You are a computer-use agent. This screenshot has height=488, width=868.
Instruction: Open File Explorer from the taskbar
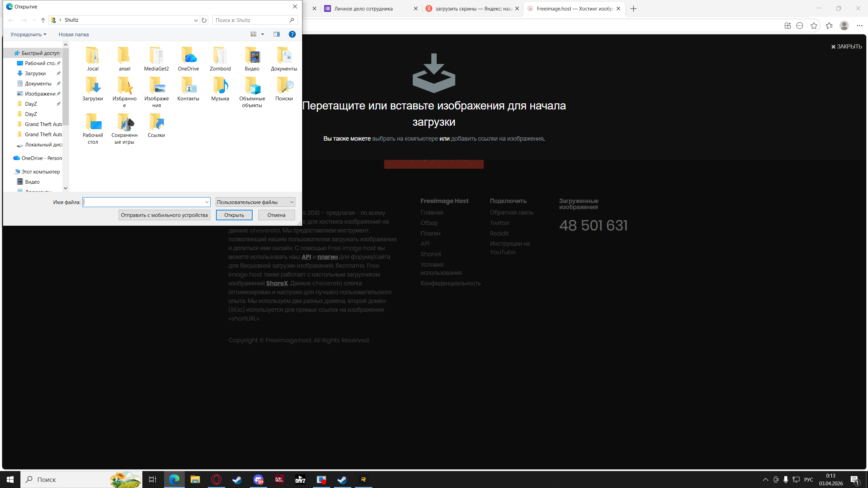point(195,480)
